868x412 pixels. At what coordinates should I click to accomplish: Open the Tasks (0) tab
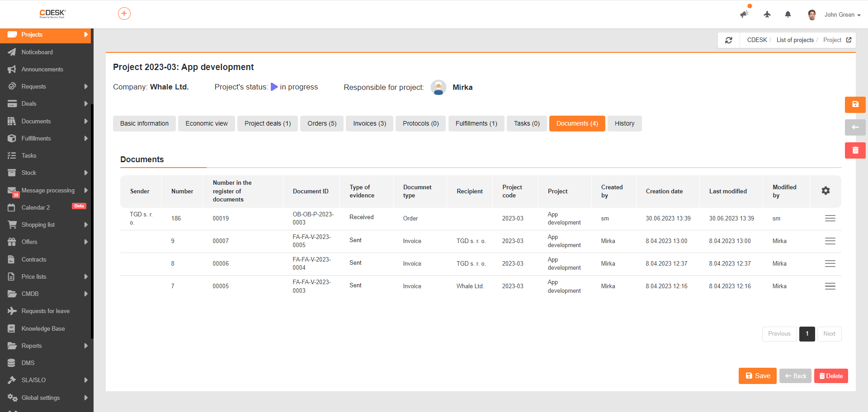click(x=527, y=123)
